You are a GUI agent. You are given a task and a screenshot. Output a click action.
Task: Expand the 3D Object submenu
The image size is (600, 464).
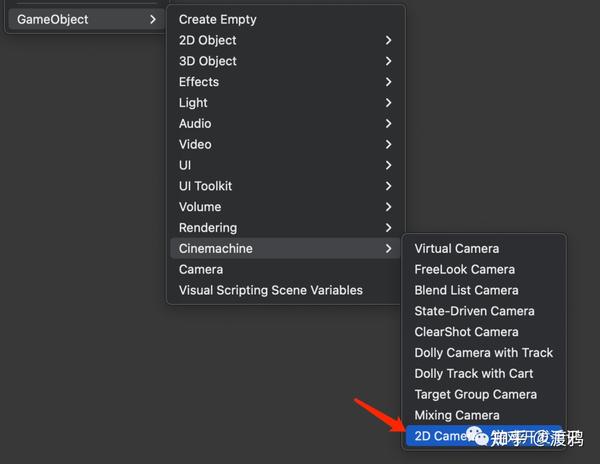[208, 61]
